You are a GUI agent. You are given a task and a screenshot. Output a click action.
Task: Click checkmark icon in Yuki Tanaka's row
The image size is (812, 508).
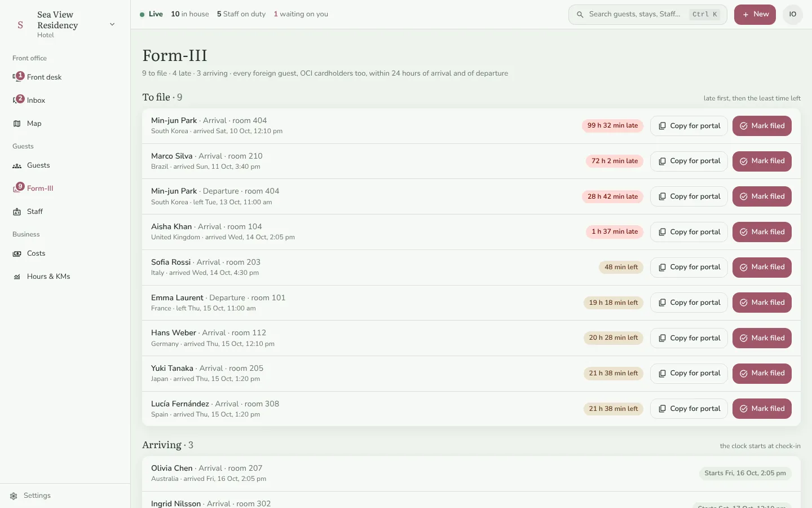pyautogui.click(x=744, y=374)
